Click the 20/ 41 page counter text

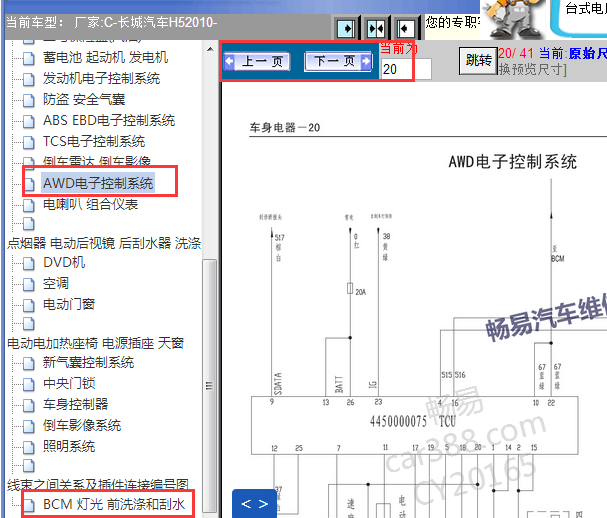click(x=516, y=53)
